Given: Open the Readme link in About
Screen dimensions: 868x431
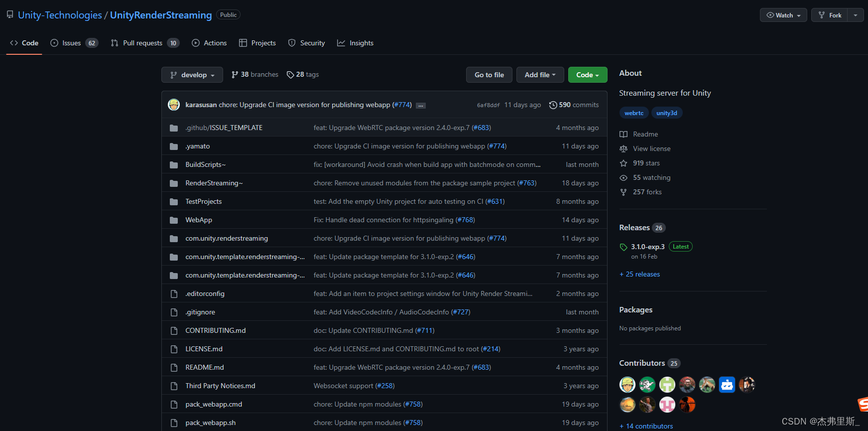Looking at the screenshot, I should (x=639, y=134).
